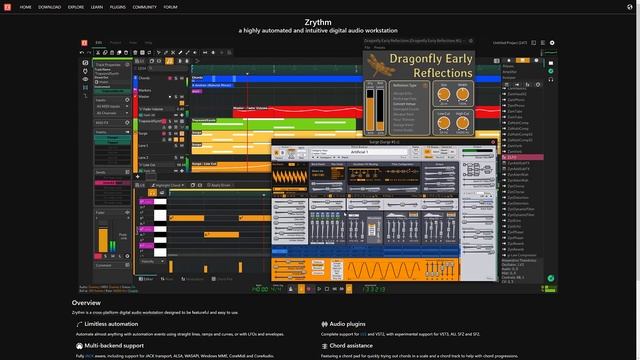640x360 pixels.
Task: Click the Redo arrow in the DAW toolbar
Action: pos(89,53)
